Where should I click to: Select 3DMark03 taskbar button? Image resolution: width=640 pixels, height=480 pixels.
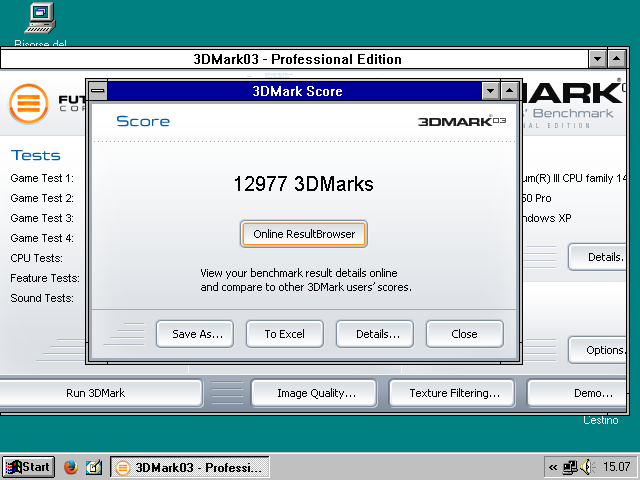pos(190,467)
